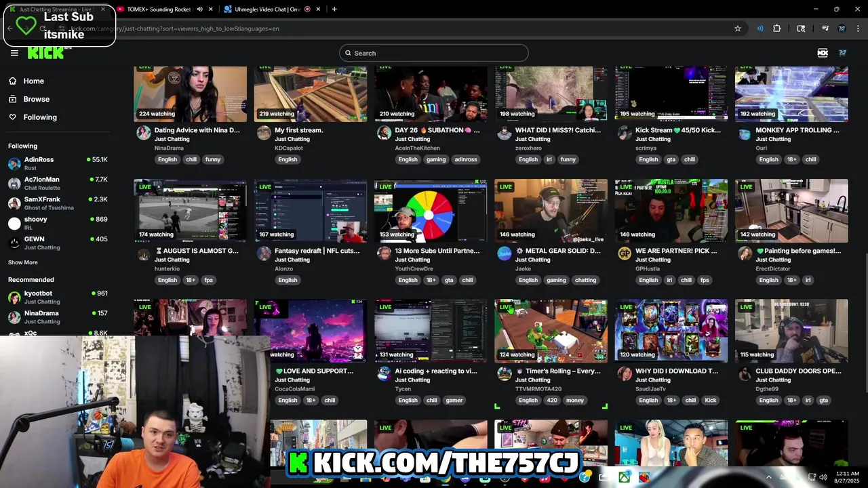Show hidden system tray icons chevron
The width and height of the screenshot is (868, 488).
coord(769,477)
